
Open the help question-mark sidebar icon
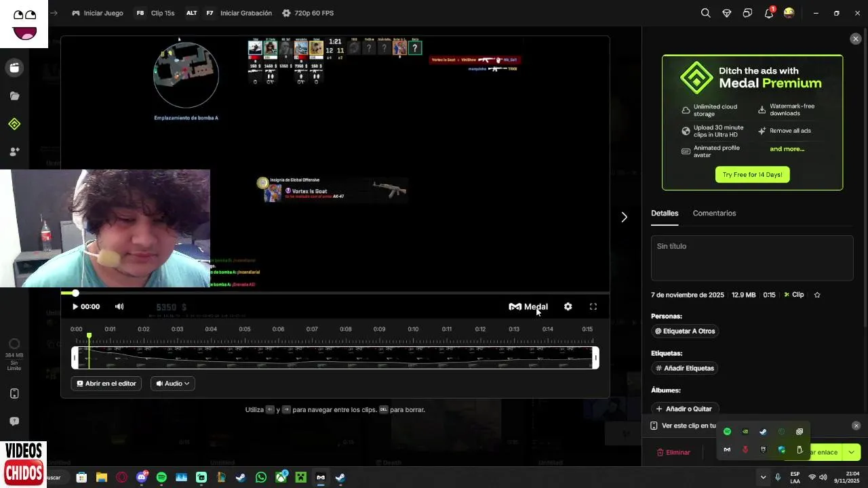click(x=14, y=422)
